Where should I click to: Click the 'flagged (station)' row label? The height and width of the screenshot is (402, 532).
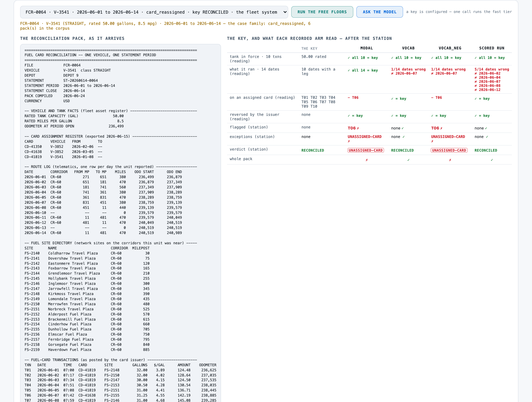[249, 127]
